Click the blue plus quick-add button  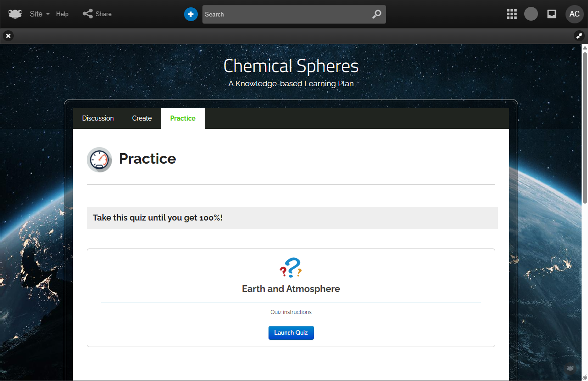click(x=190, y=14)
